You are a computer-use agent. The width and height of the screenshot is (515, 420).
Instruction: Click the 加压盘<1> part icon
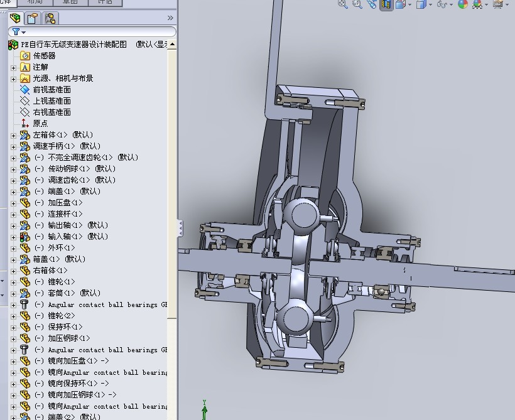pos(25,203)
